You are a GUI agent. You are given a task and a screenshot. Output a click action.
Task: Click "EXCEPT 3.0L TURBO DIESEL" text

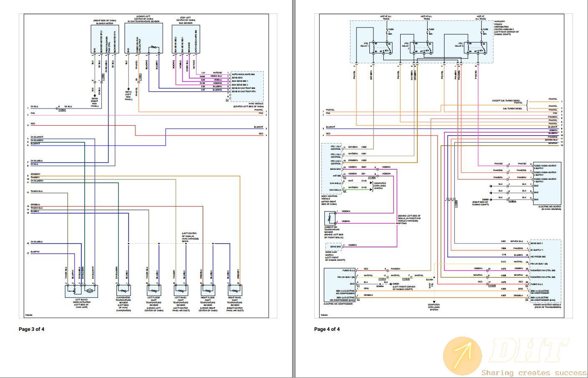[506, 101]
